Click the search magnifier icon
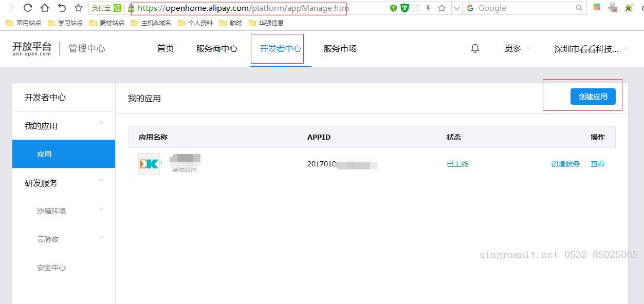 (x=579, y=8)
